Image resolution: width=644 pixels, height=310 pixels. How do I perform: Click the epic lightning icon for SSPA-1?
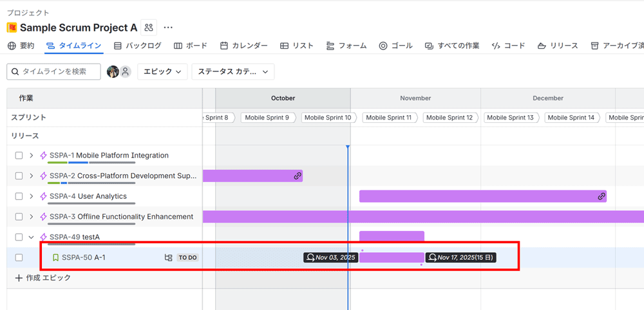[x=43, y=156]
